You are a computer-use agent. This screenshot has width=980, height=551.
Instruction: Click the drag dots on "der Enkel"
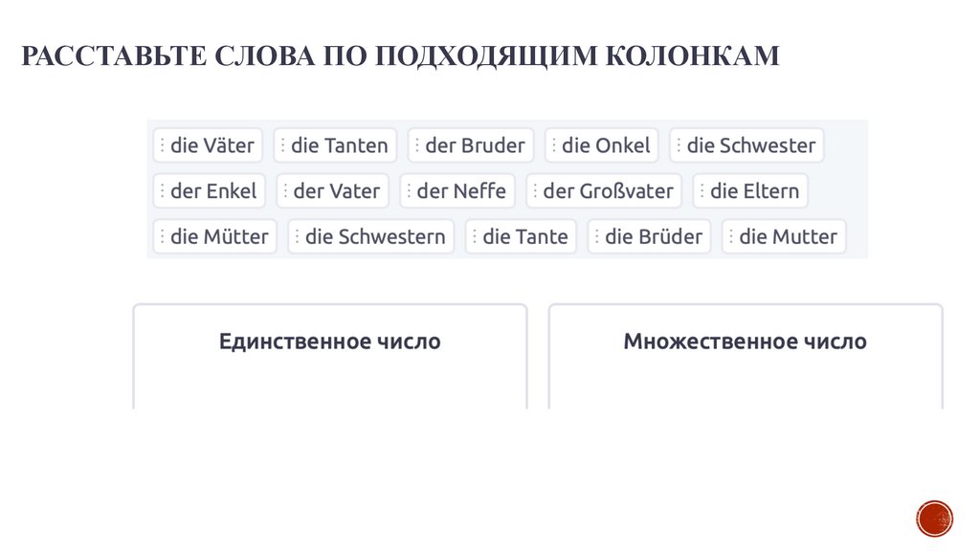point(163,191)
